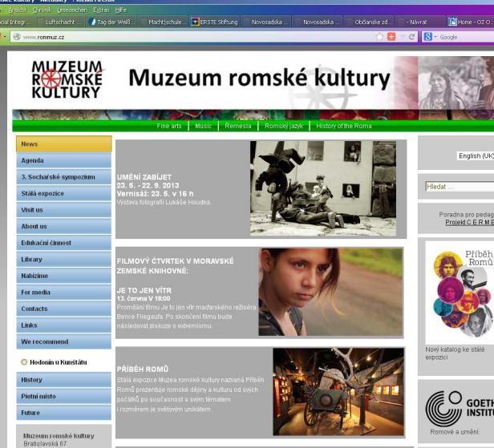Open Stálá expozice sidebar item
Image resolution: width=494 pixels, height=448 pixels.
click(x=64, y=193)
